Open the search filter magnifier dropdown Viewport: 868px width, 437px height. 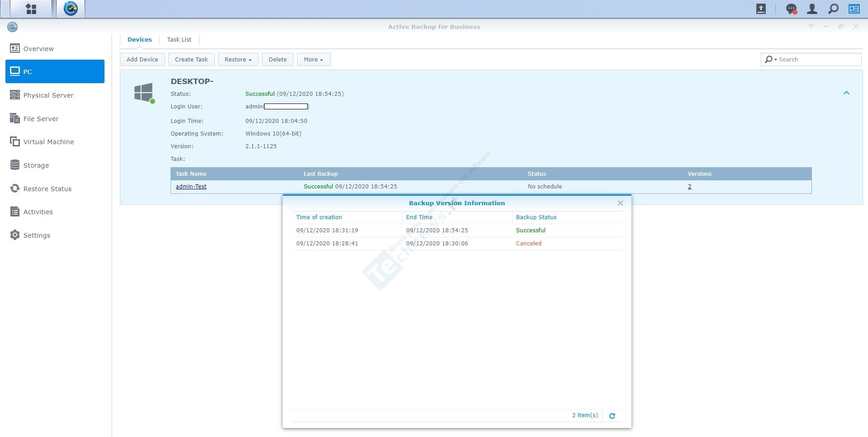(x=770, y=59)
